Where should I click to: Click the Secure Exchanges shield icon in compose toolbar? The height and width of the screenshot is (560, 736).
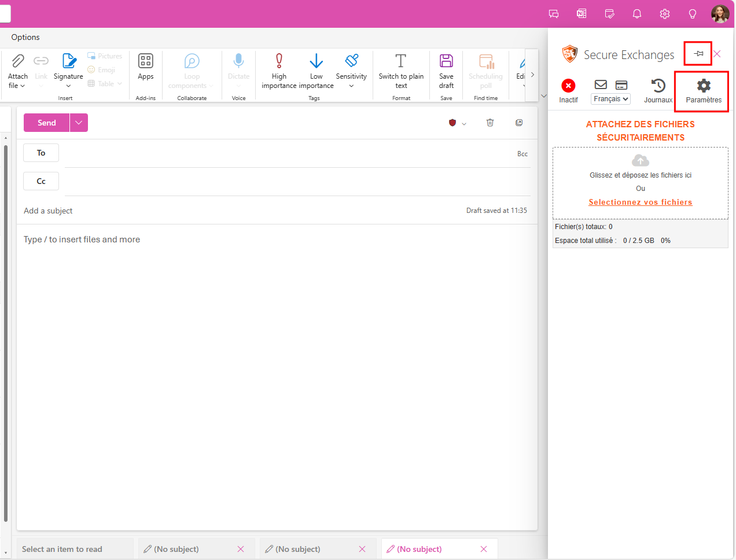452,123
